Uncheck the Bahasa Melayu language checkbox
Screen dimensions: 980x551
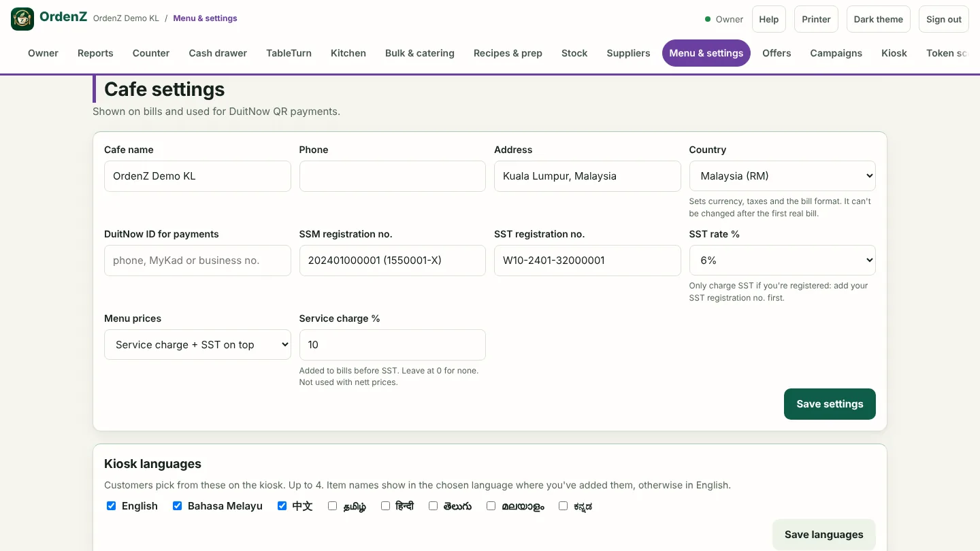[x=178, y=506]
